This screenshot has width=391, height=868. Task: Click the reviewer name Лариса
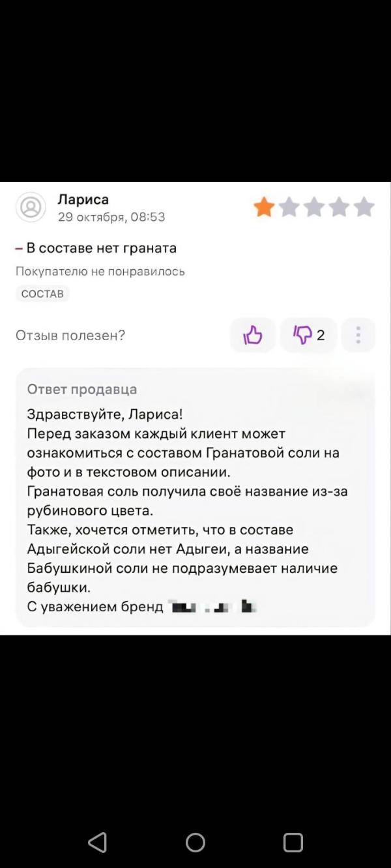click(x=83, y=199)
